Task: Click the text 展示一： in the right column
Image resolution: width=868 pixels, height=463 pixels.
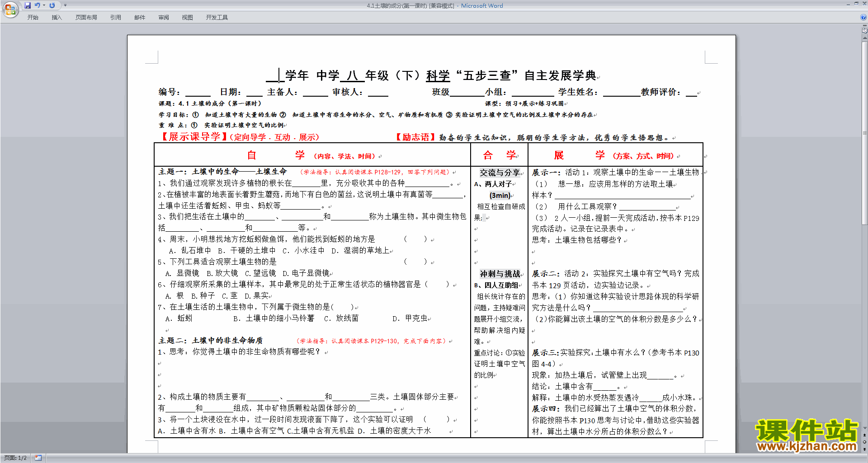Action: pyautogui.click(x=547, y=173)
